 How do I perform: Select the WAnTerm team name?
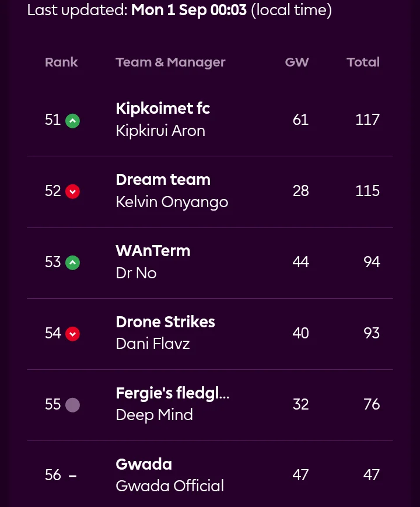153,251
